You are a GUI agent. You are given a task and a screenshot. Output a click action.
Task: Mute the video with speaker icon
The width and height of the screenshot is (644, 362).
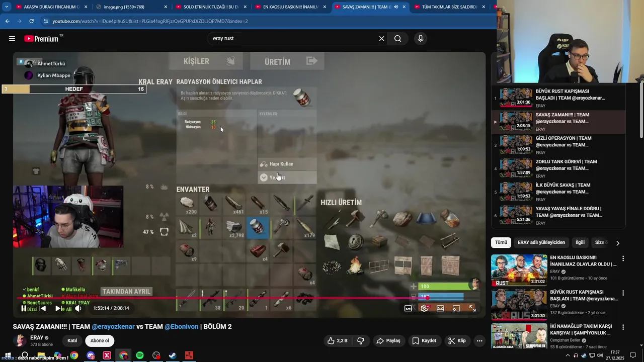click(78, 308)
